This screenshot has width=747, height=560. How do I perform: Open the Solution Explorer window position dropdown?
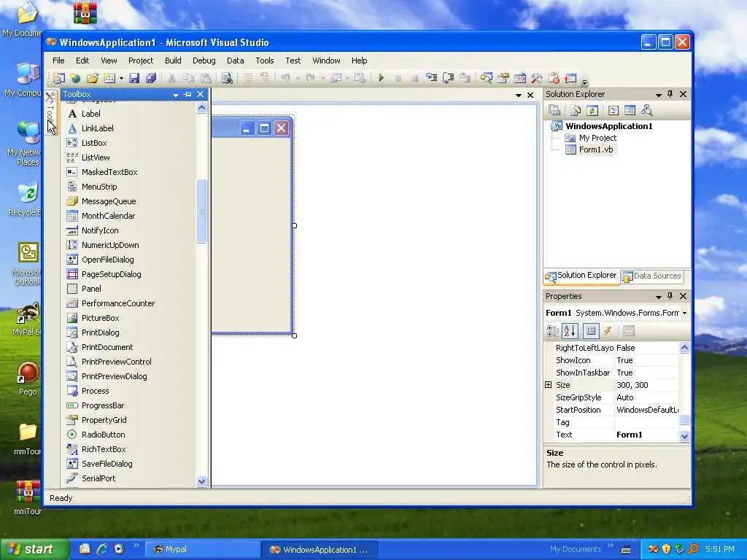[659, 95]
